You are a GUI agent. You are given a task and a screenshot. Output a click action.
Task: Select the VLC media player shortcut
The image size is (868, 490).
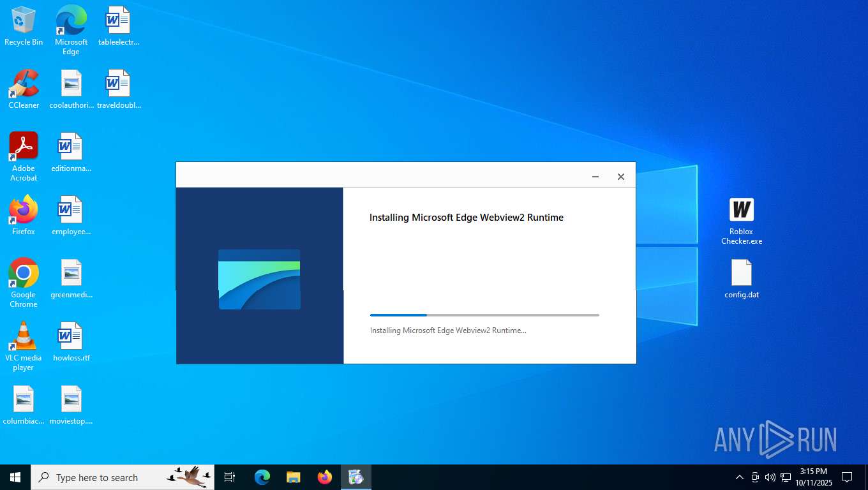[x=24, y=346]
